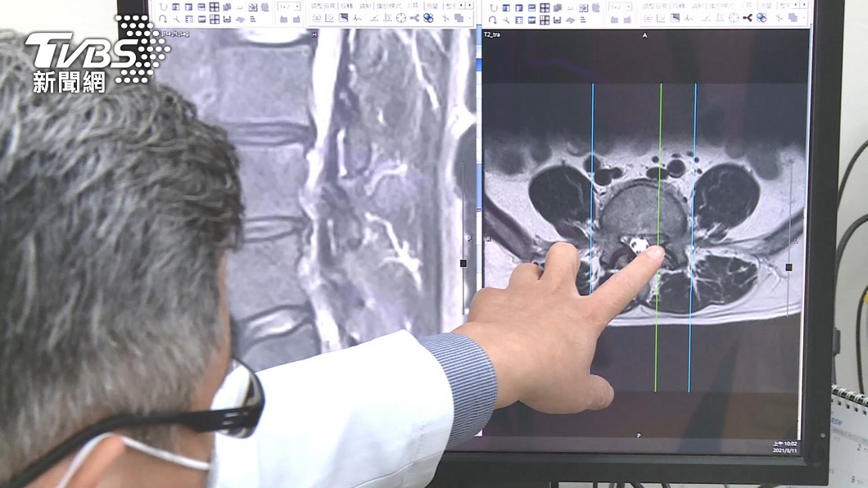
Task: Open the layout size dropdown in left viewer
Action: point(288,7)
